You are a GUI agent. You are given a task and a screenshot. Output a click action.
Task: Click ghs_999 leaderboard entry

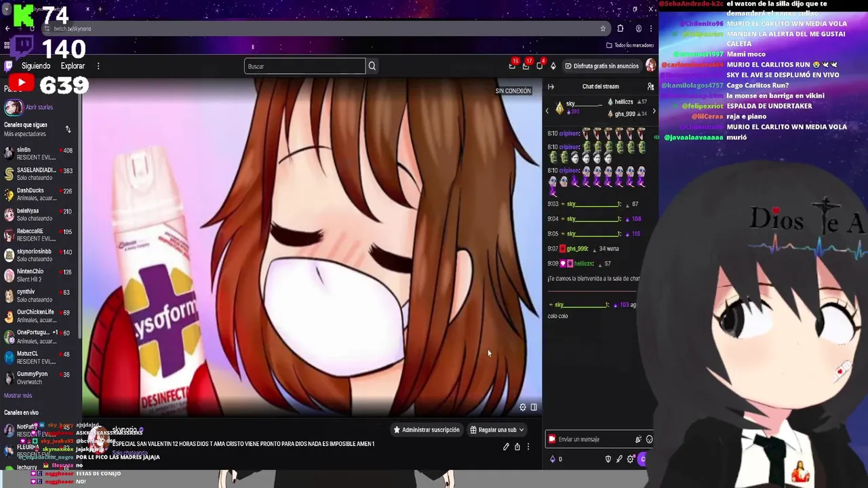pyautogui.click(x=627, y=114)
